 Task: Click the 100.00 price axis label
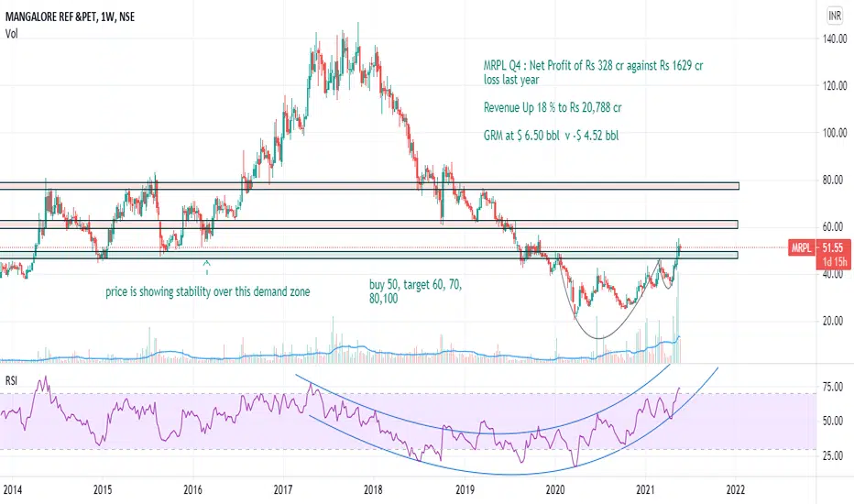(x=835, y=132)
